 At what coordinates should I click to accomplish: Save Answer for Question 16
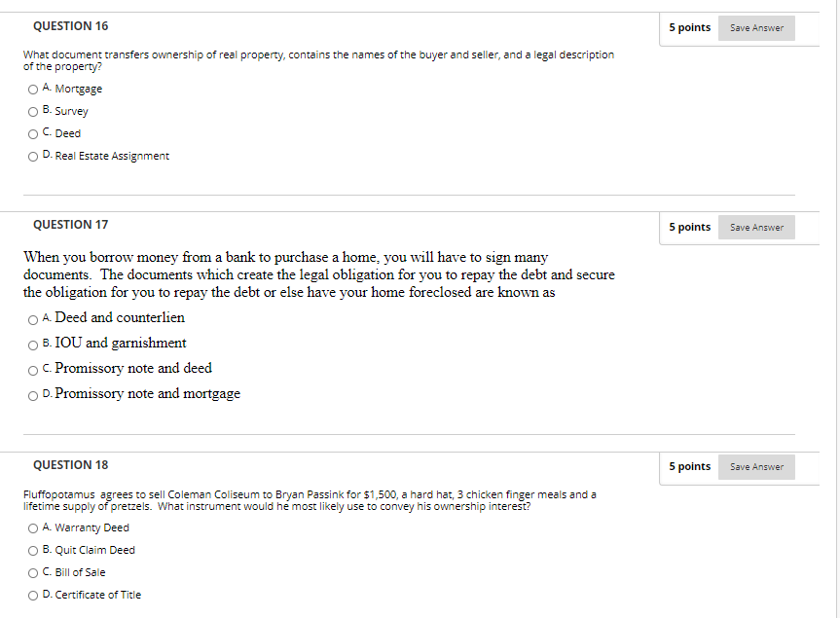(x=756, y=28)
